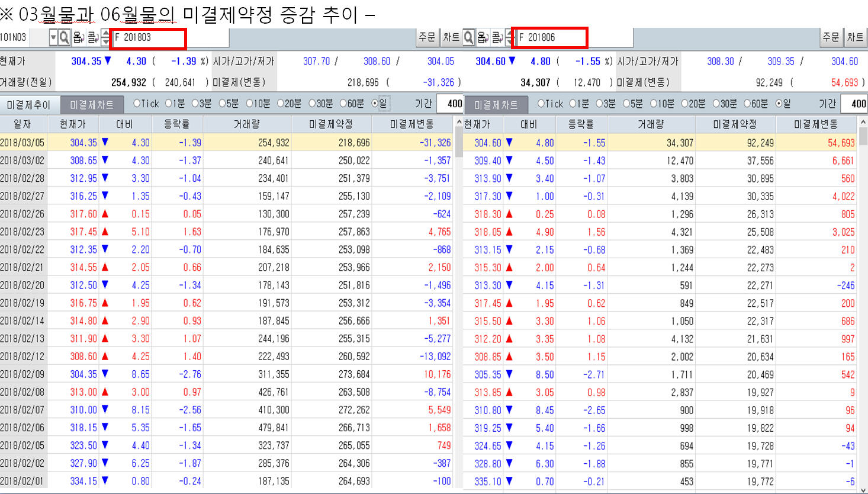Viewport: 868px width, 494px height.
Task: Click the 차트 chart button at far right
Action: point(854,37)
